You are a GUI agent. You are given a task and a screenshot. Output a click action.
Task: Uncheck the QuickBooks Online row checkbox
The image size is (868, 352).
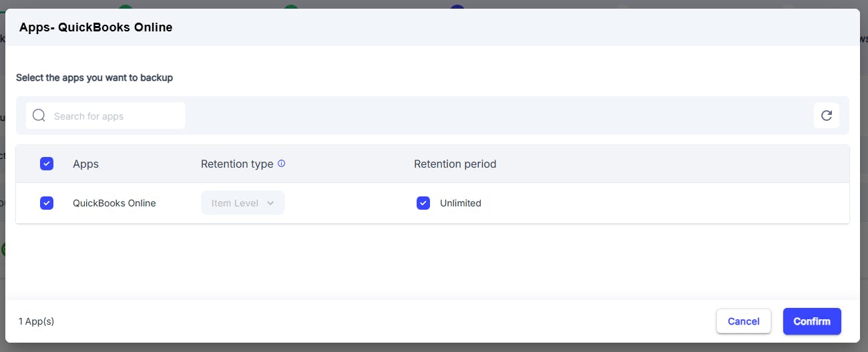pyautogui.click(x=47, y=203)
